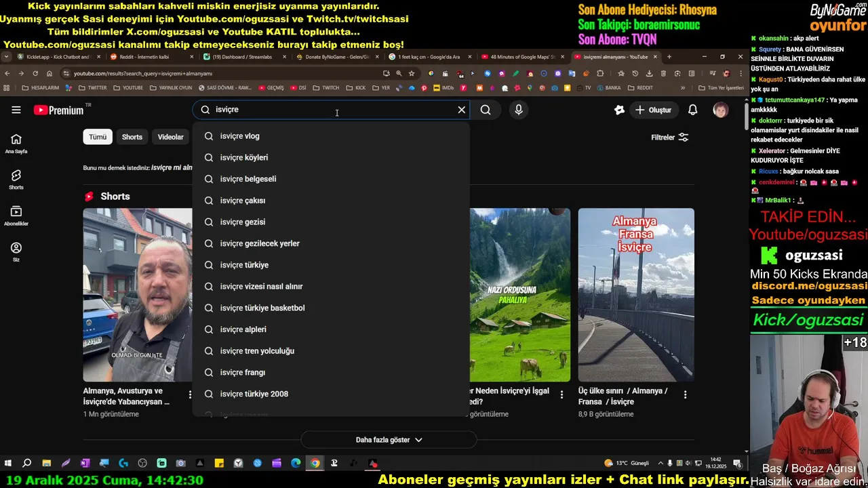Go back with the browser back arrow
Screen dimensions: 868x488
(7, 73)
